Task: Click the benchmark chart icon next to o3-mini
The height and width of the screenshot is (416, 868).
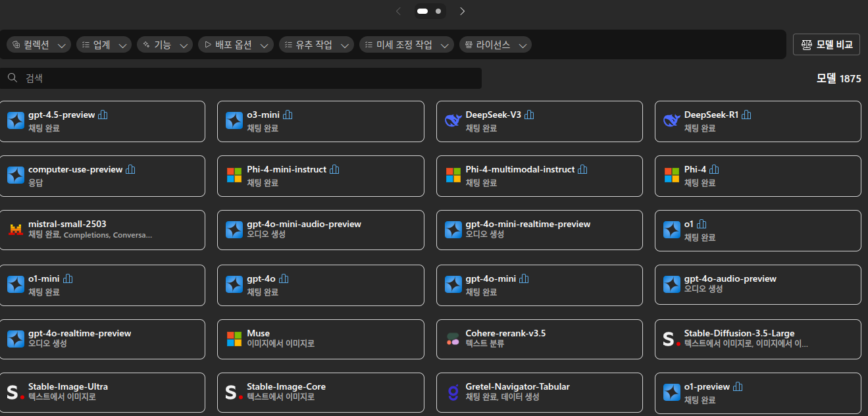Action: pos(288,115)
